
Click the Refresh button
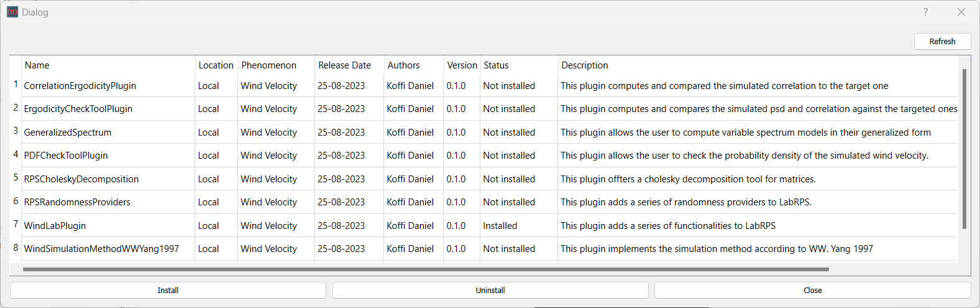click(x=942, y=42)
